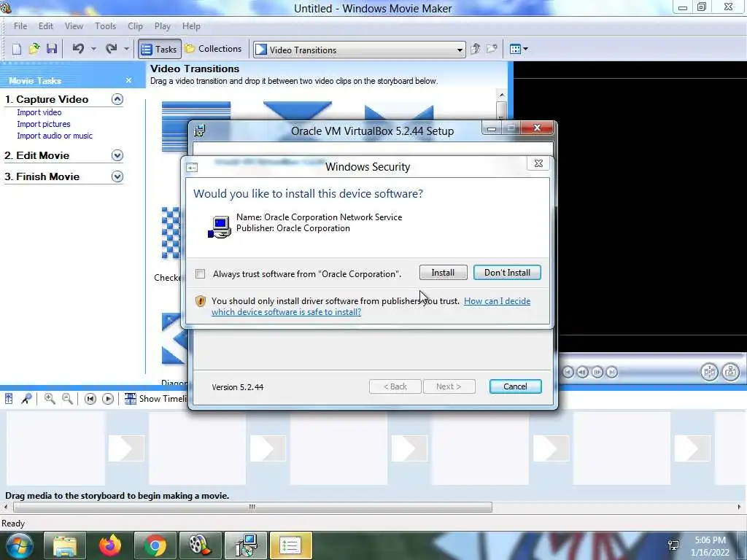Viewport: 747px width, 560px height.
Task: Open the Undo history dropdown arrow
Action: pos(94,49)
